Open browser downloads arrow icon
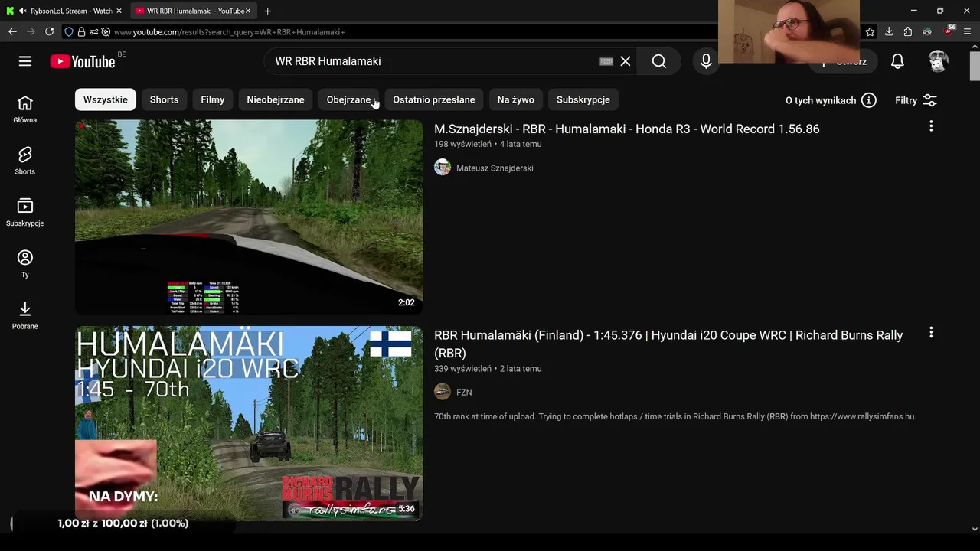 coord(889,31)
